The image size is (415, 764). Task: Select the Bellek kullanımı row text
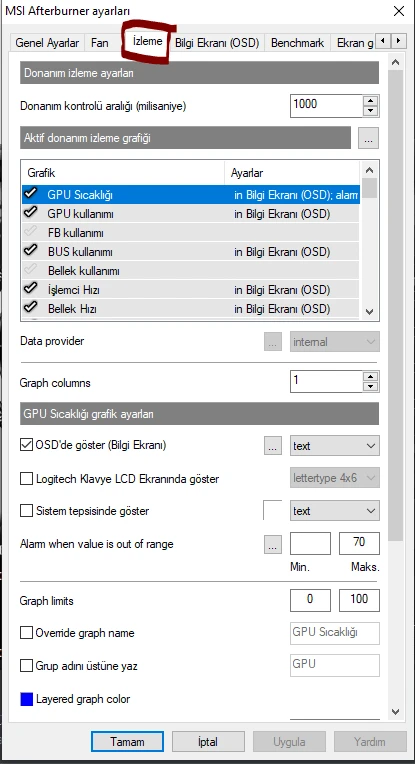84,270
